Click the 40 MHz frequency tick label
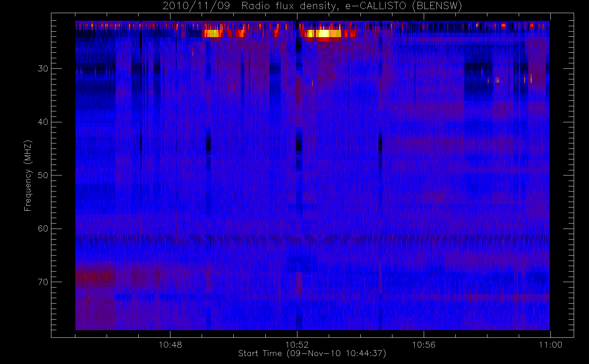This screenshot has height=364, width=589. [43, 122]
